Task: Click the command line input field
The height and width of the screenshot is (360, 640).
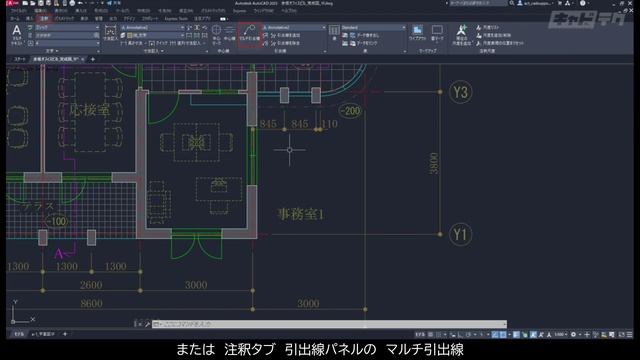Action: coord(329,324)
